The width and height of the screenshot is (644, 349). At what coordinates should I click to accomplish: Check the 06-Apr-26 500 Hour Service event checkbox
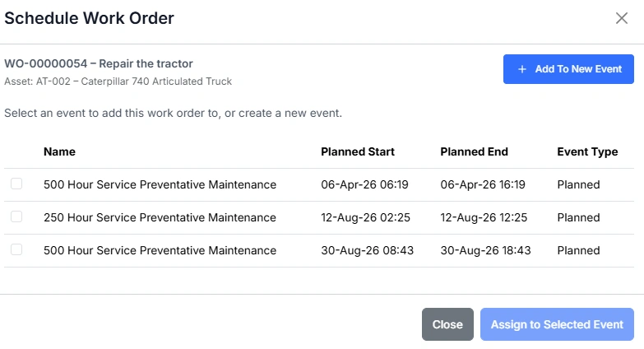tap(16, 184)
